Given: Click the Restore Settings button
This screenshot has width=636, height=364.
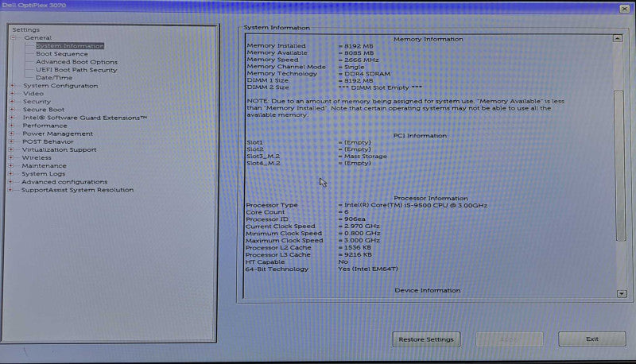Looking at the screenshot, I should click(426, 339).
